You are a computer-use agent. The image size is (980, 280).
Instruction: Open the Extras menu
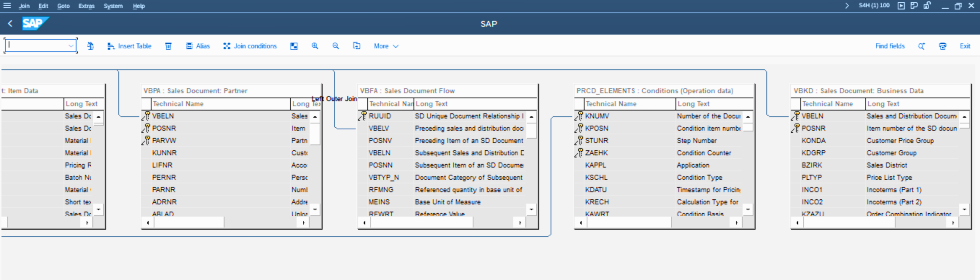point(86,6)
